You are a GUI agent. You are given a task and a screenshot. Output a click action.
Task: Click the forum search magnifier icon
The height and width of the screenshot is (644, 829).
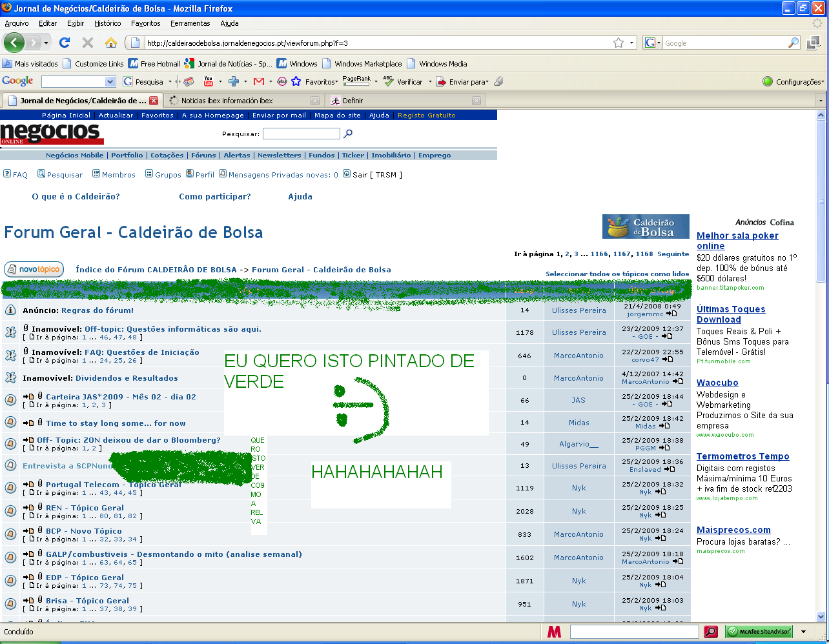348,134
